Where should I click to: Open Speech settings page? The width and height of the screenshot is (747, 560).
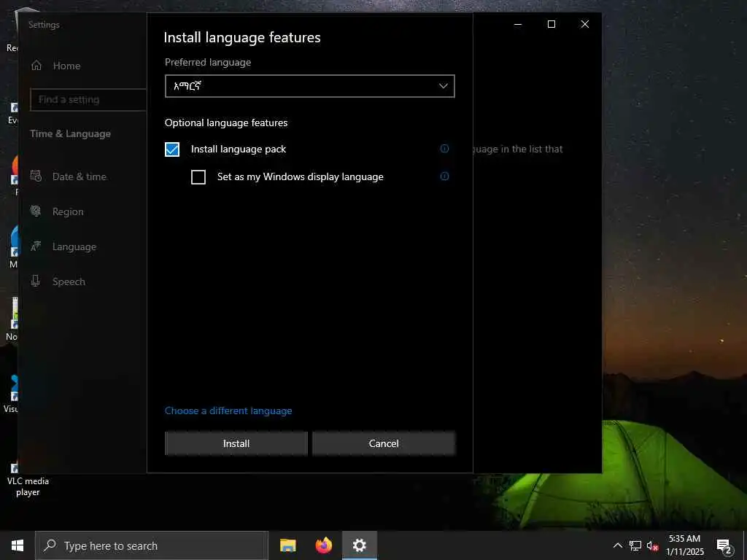tap(69, 281)
